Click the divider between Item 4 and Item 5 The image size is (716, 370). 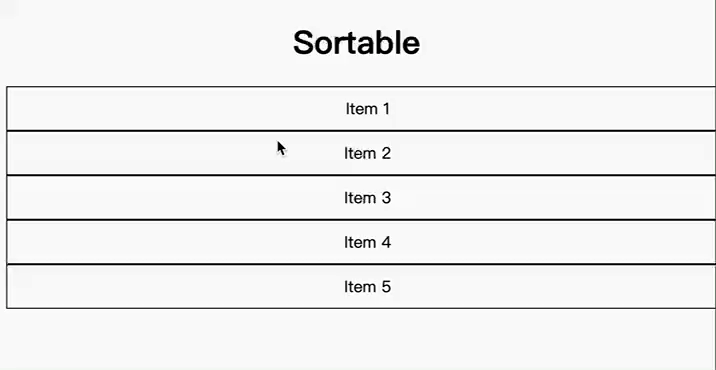click(x=361, y=264)
